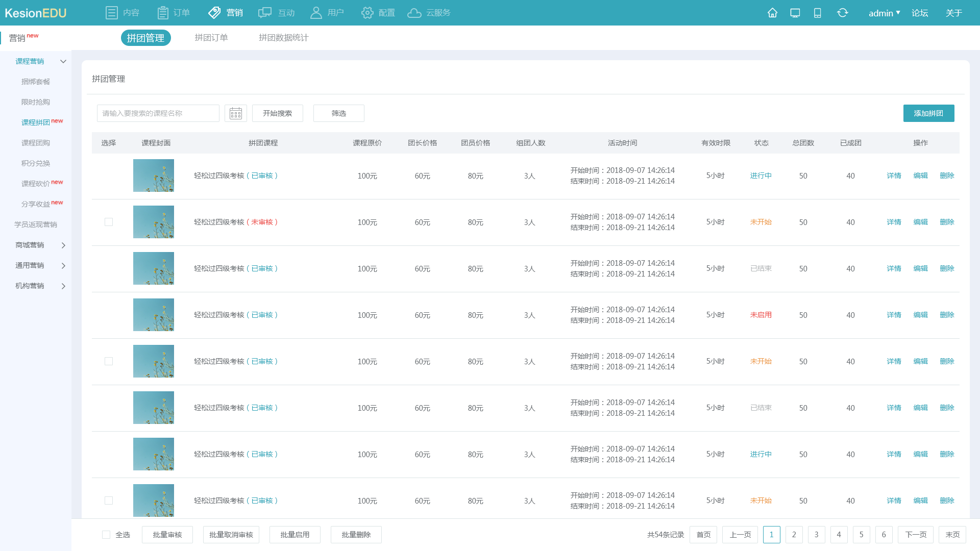Click the course name search field
Viewport: 980px width, 551px height.
click(158, 113)
